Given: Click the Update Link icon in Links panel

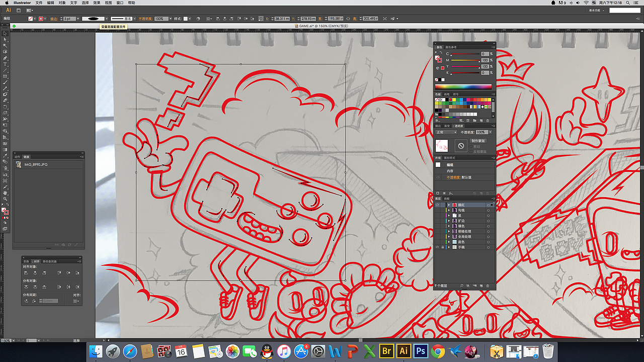Looking at the screenshot, I should (x=69, y=245).
